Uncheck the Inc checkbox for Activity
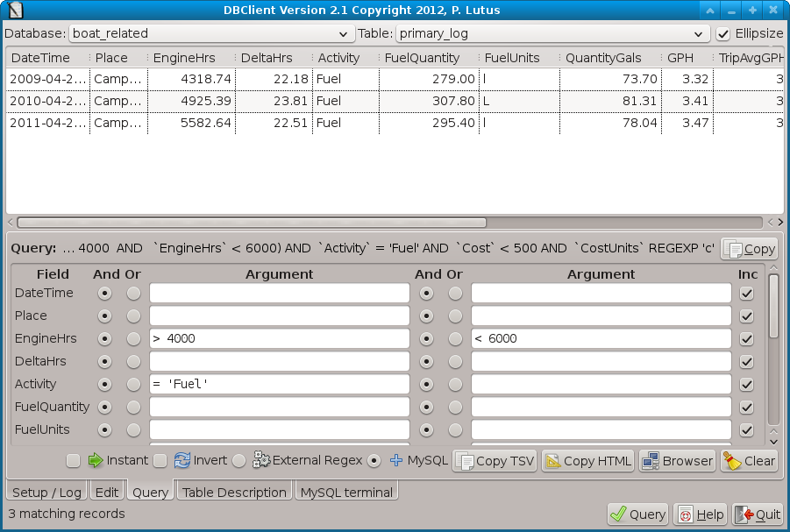The width and height of the screenshot is (790, 532). [746, 384]
